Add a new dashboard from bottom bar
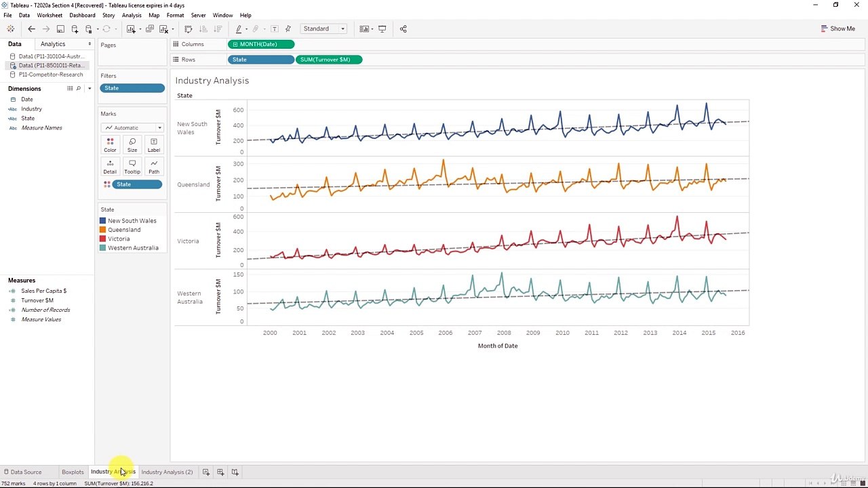The image size is (868, 488). (x=220, y=472)
